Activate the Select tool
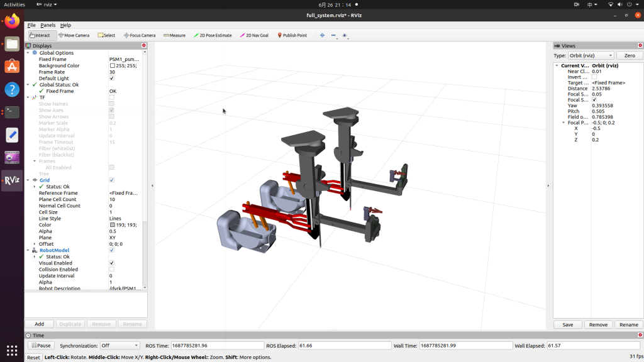644x362 pixels. tap(106, 35)
